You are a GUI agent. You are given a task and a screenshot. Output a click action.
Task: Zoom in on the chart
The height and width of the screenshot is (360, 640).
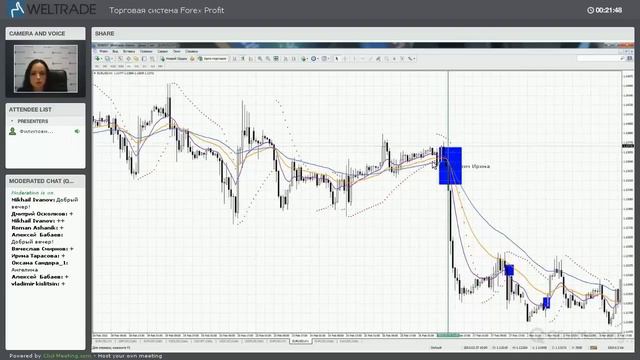pyautogui.click(x=260, y=59)
